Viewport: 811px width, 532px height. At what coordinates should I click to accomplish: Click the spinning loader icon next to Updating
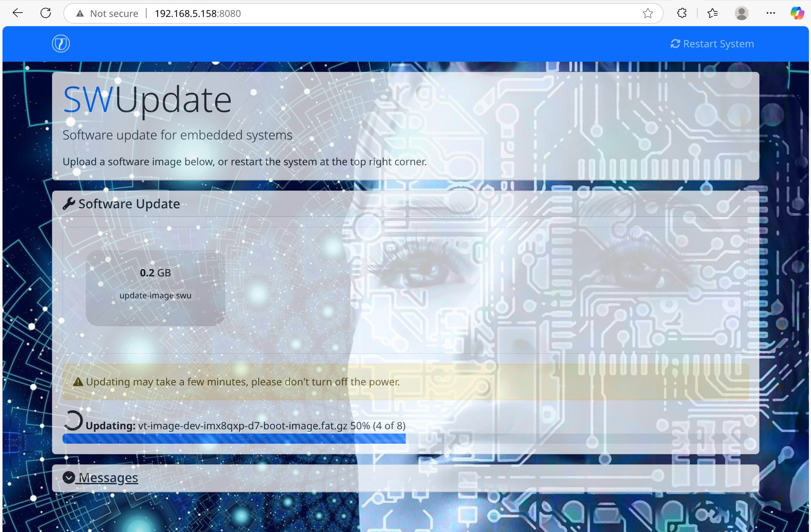pos(73,421)
